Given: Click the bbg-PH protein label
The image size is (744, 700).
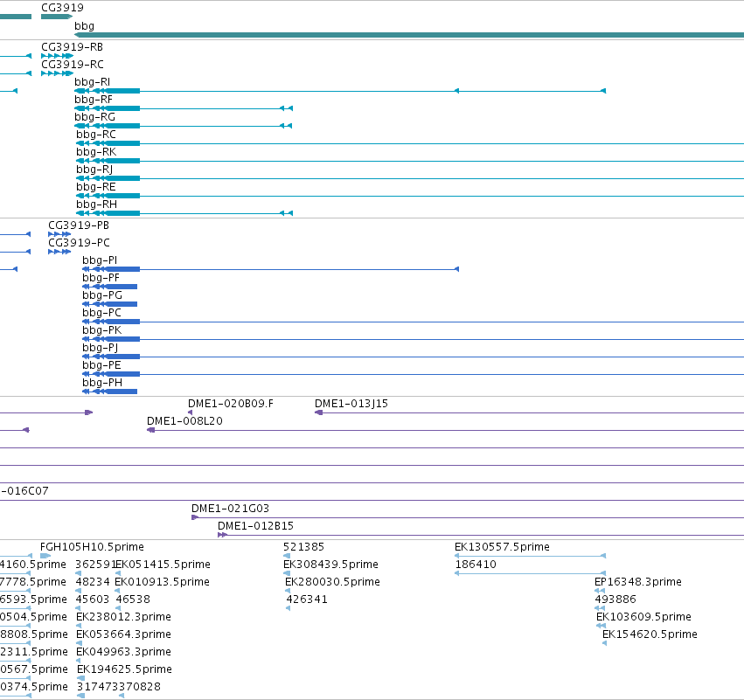Looking at the screenshot, I should point(102,383).
